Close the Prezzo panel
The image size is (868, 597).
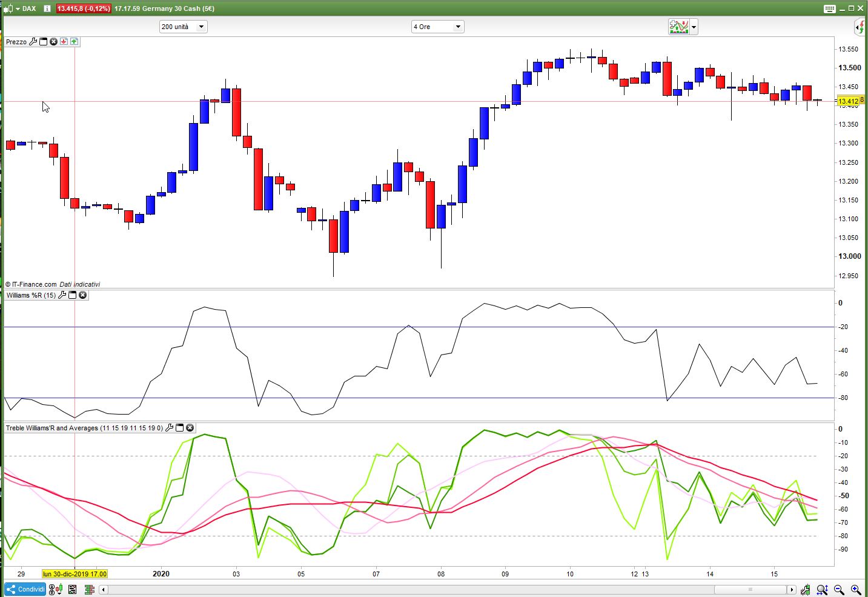pyautogui.click(x=53, y=42)
